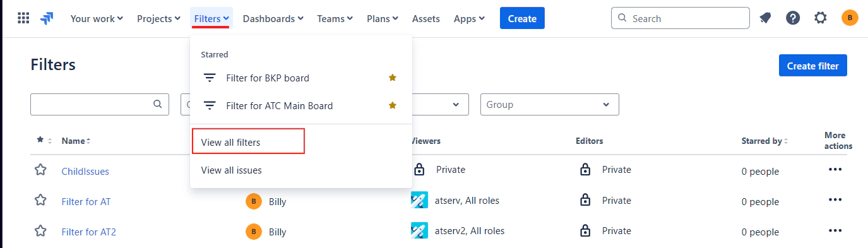This screenshot has width=868, height=248.
Task: Sort by the Starred by column header
Action: click(765, 141)
